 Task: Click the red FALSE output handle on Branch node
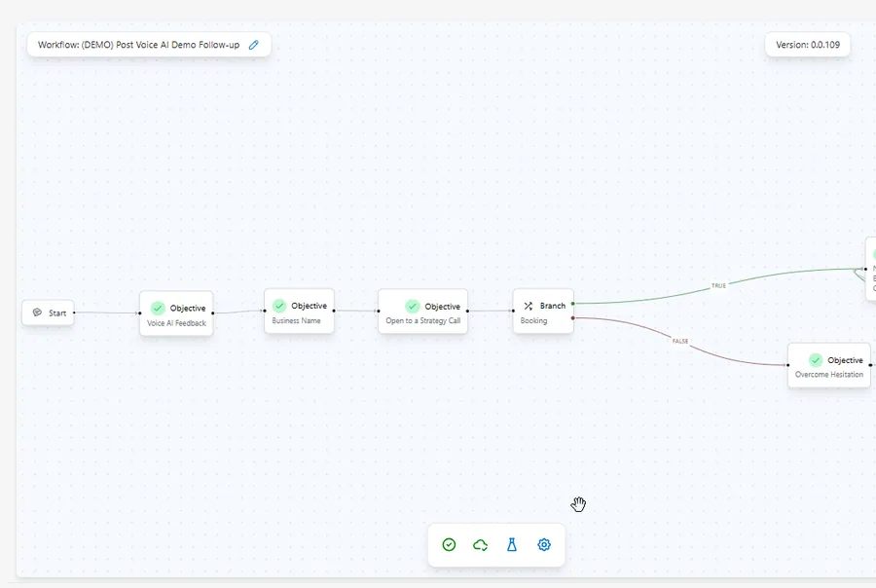tap(573, 318)
